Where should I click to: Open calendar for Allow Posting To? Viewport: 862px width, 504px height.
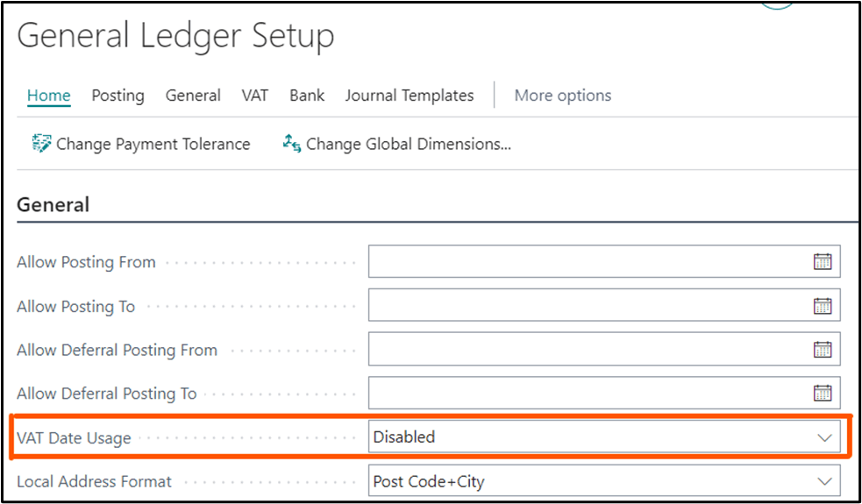tap(823, 305)
